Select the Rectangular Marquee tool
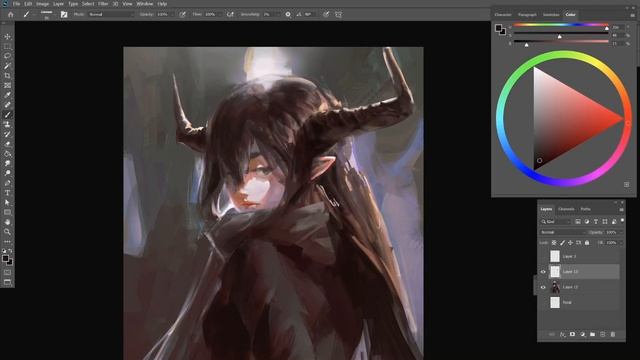This screenshot has height=360, width=640. click(x=7, y=47)
